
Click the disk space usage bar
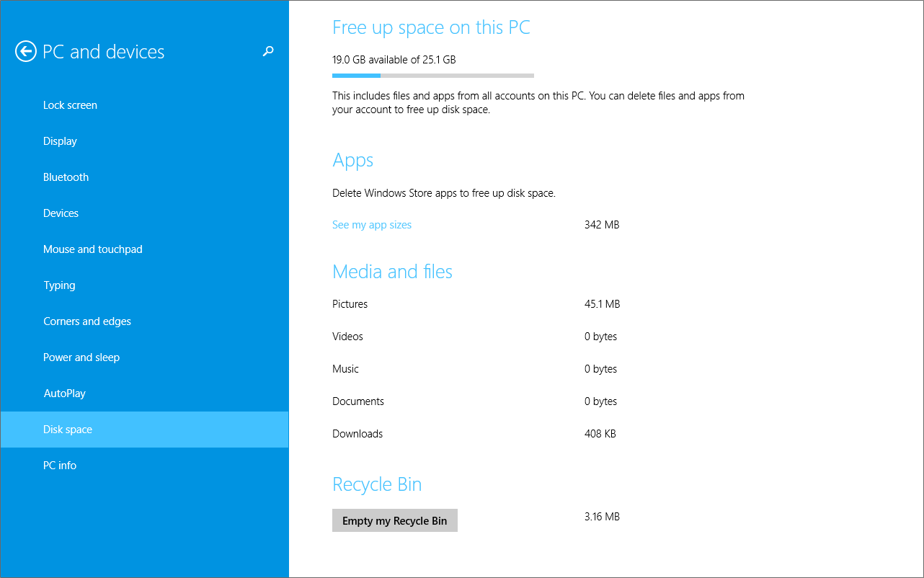433,75
